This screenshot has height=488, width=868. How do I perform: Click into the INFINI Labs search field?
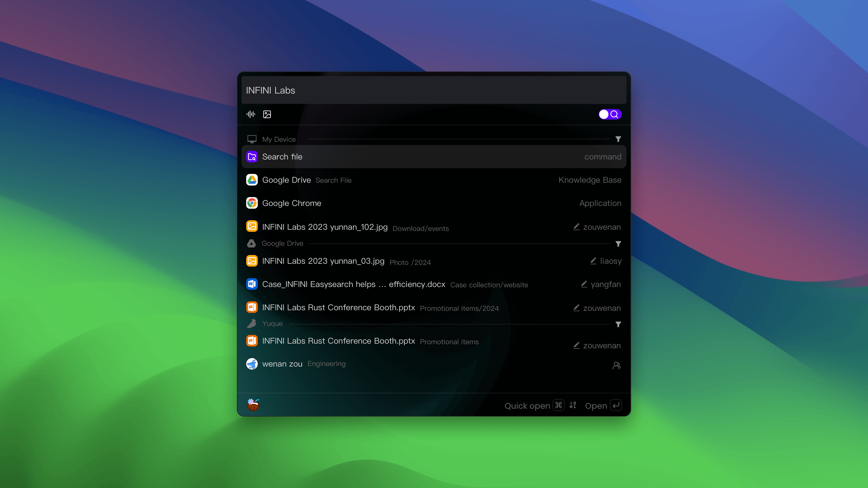(433, 90)
